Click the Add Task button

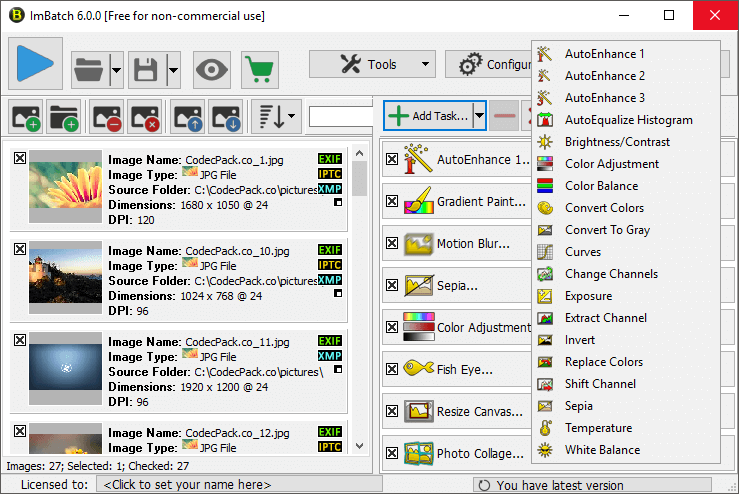(x=428, y=116)
